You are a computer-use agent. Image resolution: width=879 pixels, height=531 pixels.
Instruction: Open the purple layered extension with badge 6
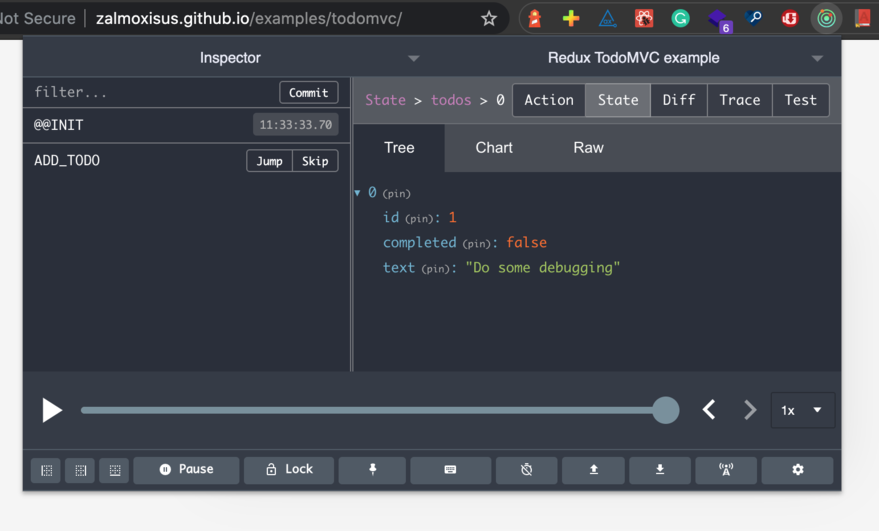pyautogui.click(x=719, y=20)
